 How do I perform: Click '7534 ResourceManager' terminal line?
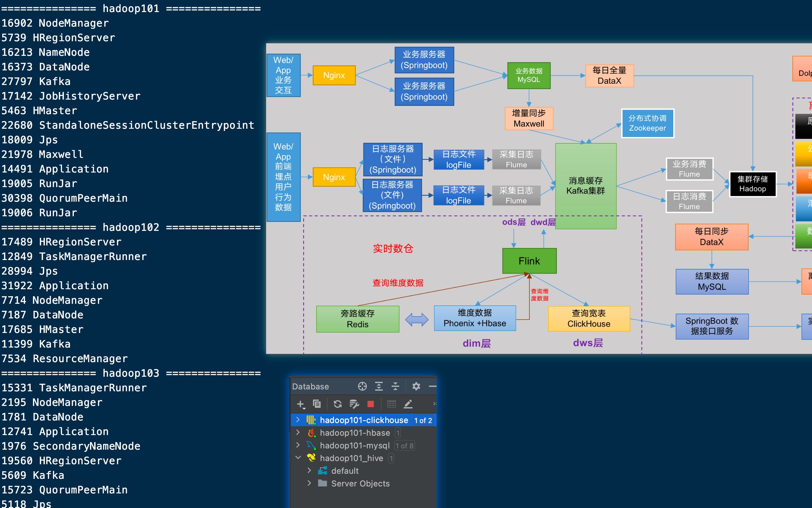click(64, 359)
